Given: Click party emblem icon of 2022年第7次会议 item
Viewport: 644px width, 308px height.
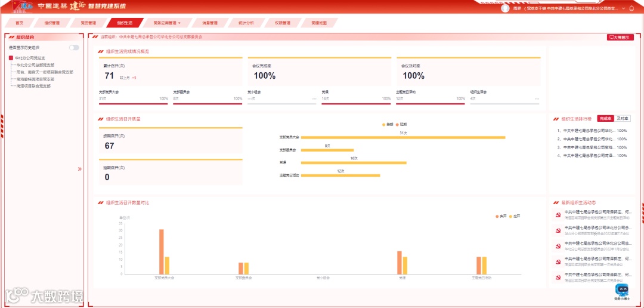Looking at the screenshot, I should click(x=558, y=230).
